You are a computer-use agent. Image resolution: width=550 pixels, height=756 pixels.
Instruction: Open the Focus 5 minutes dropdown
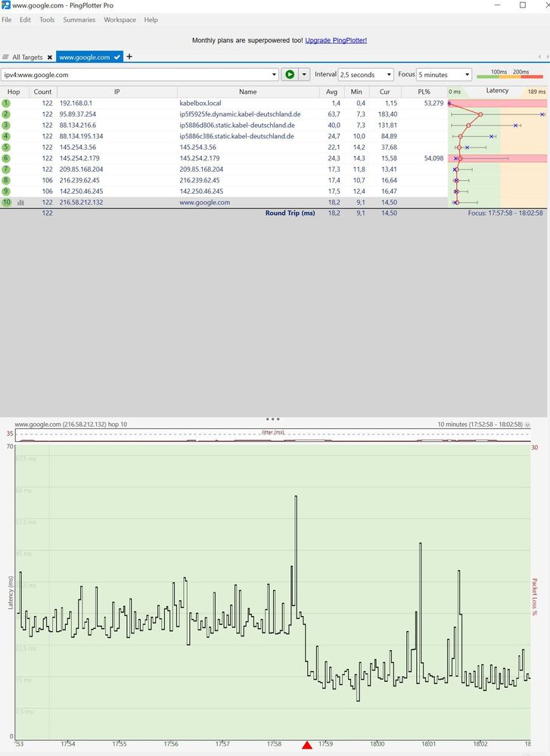[x=444, y=75]
